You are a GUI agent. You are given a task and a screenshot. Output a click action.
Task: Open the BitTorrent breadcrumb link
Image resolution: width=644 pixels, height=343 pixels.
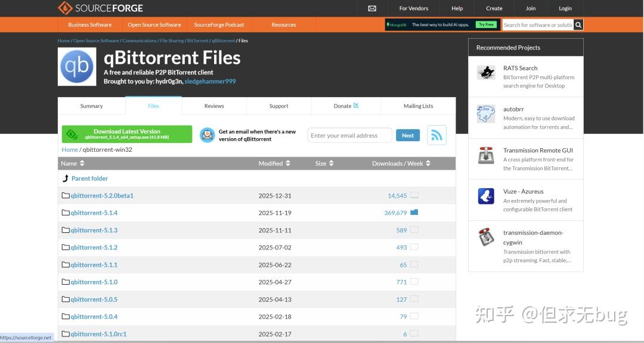point(198,40)
